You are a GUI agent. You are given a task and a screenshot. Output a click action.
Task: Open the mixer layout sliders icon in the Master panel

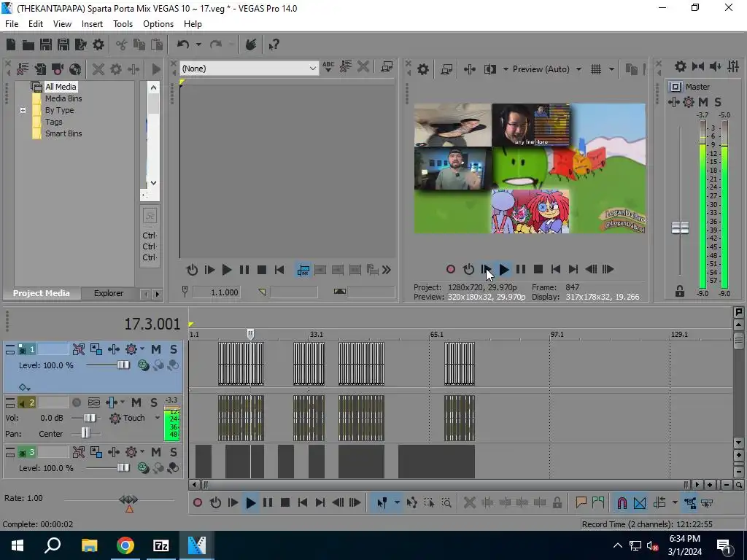tap(733, 66)
